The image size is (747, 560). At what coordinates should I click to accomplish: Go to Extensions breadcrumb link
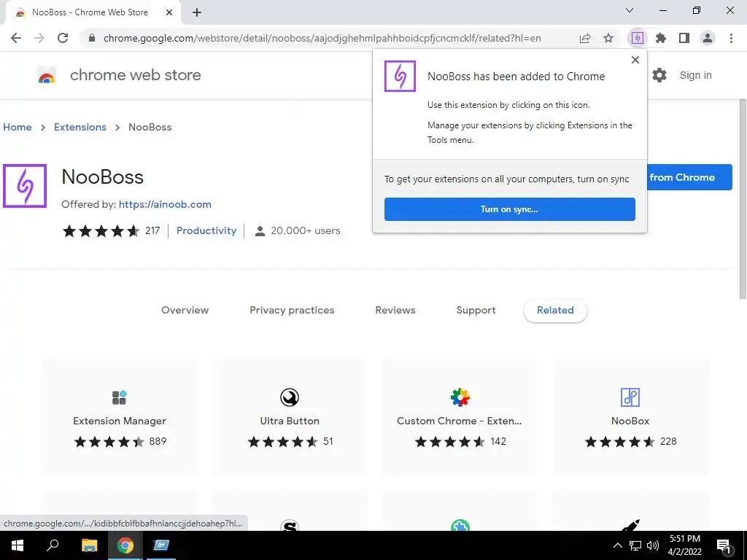[80, 127]
